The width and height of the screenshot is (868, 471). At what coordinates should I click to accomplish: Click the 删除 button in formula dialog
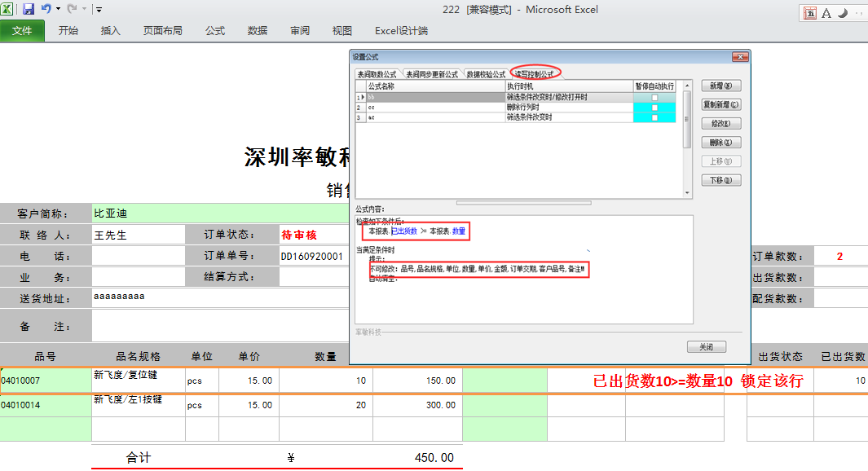click(720, 143)
